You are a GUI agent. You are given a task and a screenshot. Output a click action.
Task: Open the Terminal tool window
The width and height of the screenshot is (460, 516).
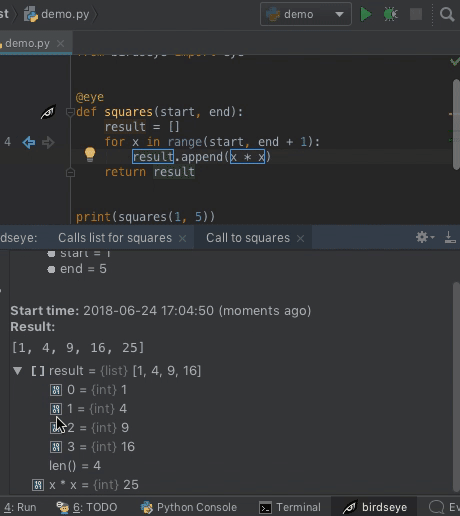(x=290, y=507)
